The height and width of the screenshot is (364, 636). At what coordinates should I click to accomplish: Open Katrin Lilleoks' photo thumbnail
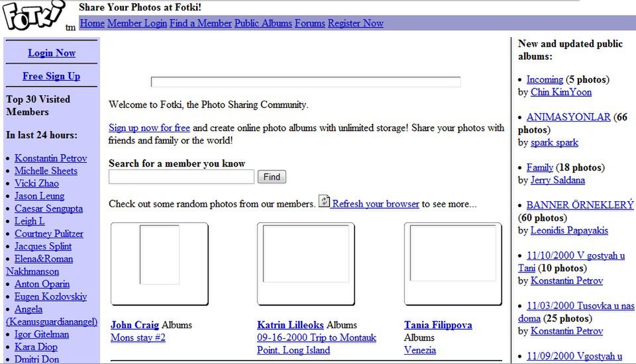(x=306, y=264)
